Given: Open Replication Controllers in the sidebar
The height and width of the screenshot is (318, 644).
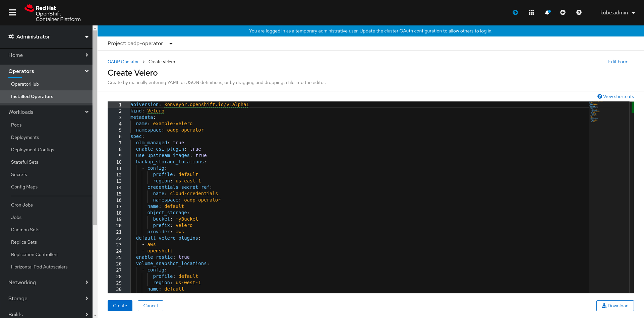Looking at the screenshot, I should [x=35, y=255].
